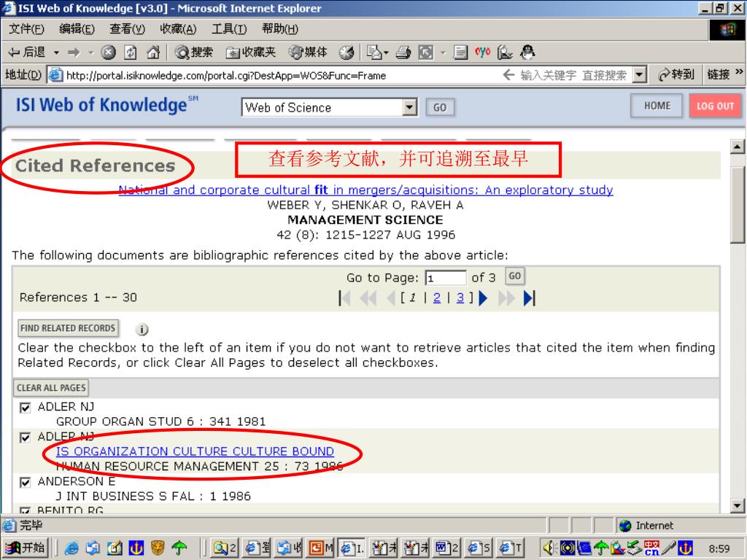Screen dimensions: 747x560
Task: Expand the address bar dropdown arrow
Action: click(639, 75)
